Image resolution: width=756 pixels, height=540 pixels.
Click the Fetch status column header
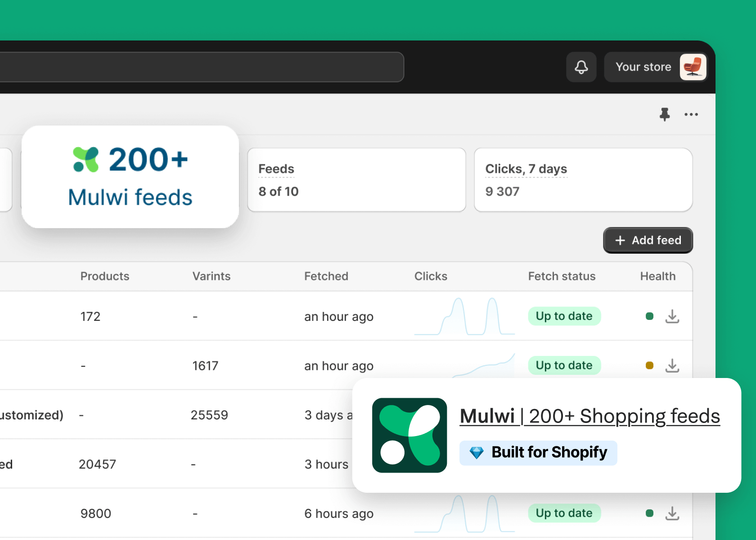click(561, 276)
